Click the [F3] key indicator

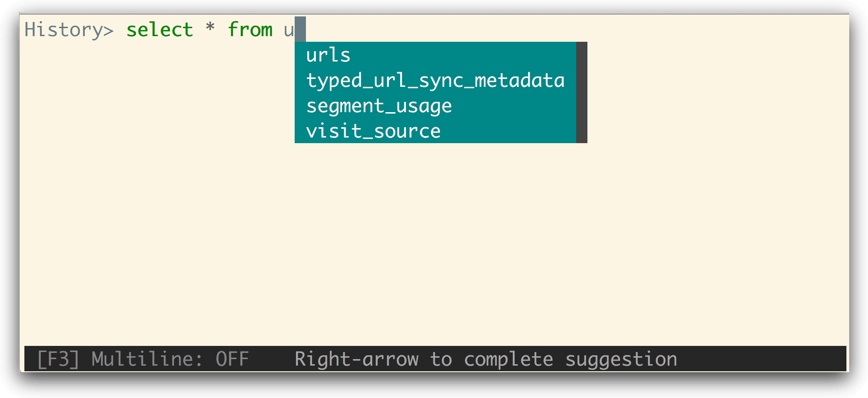58,360
